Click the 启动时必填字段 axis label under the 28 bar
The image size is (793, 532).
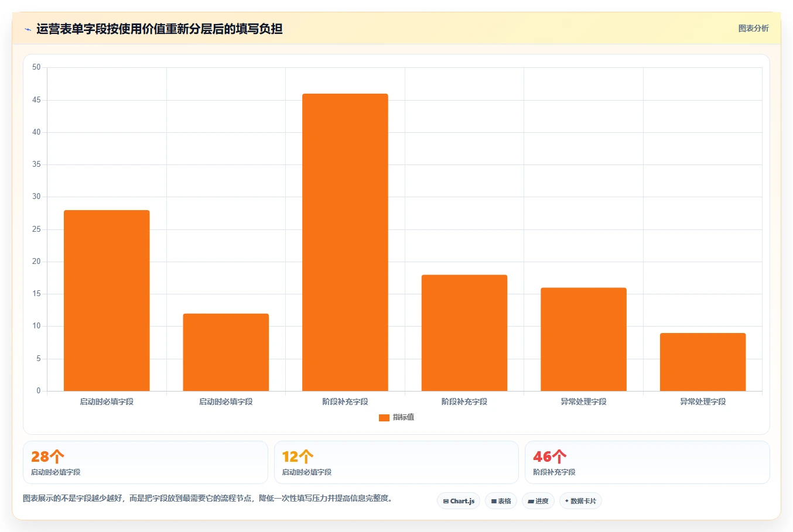pyautogui.click(x=107, y=401)
